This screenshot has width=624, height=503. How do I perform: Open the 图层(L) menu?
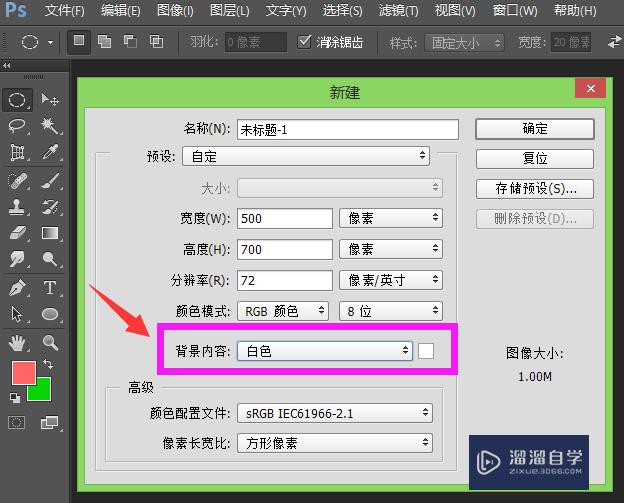(x=230, y=10)
